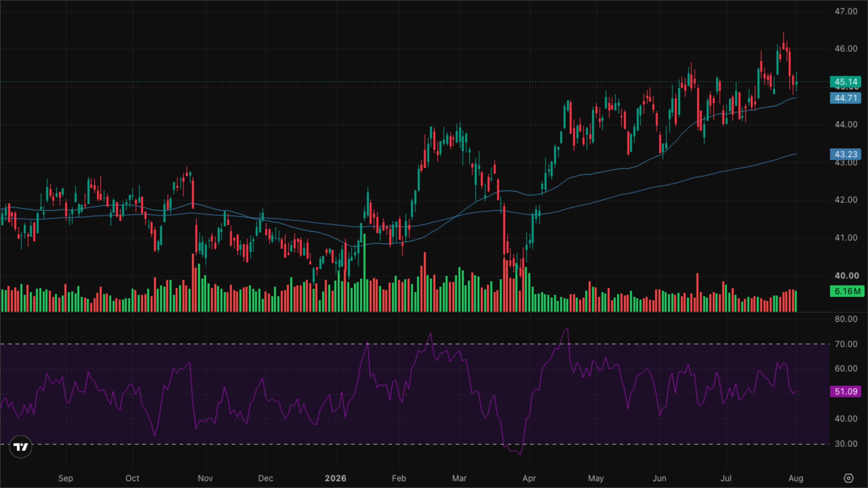This screenshot has height=488, width=868.
Task: Click the 46.00 price axis label
Action: (846, 48)
